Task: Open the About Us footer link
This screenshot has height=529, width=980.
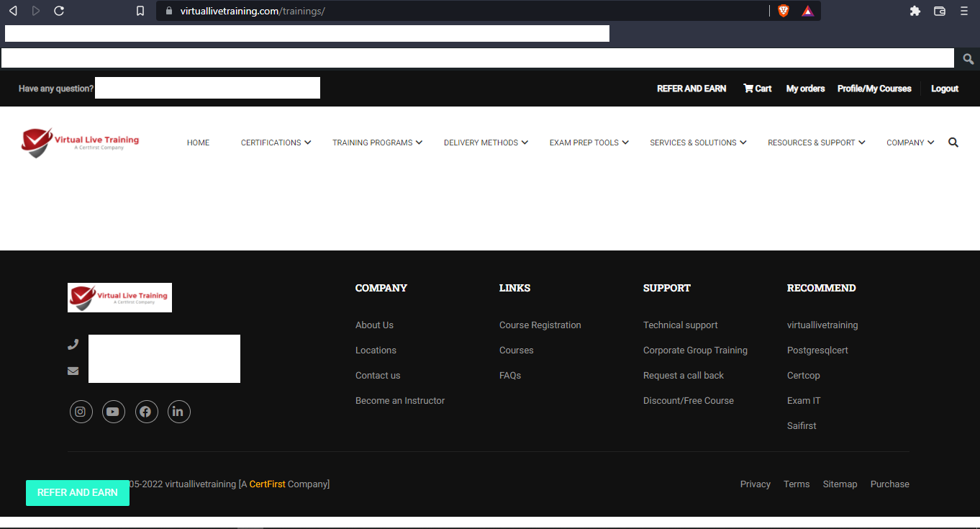Action: tap(374, 325)
